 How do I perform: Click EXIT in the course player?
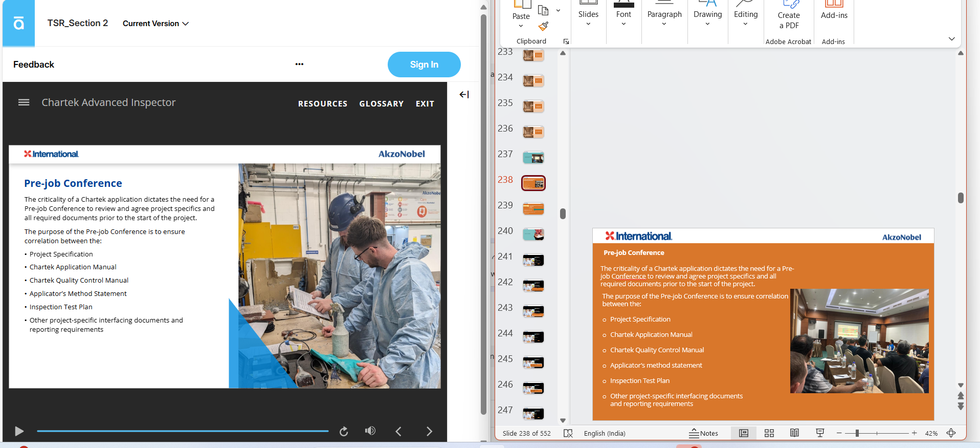pyautogui.click(x=425, y=103)
